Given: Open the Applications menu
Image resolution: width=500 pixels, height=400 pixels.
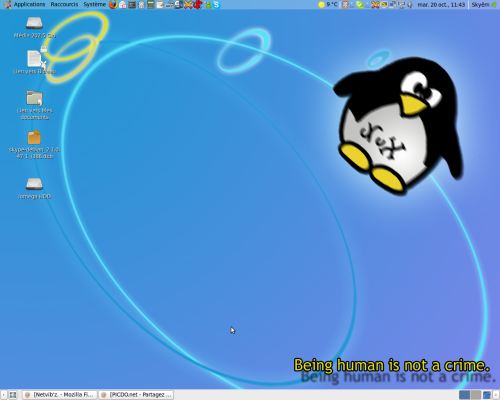Looking at the screenshot, I should [29, 4].
